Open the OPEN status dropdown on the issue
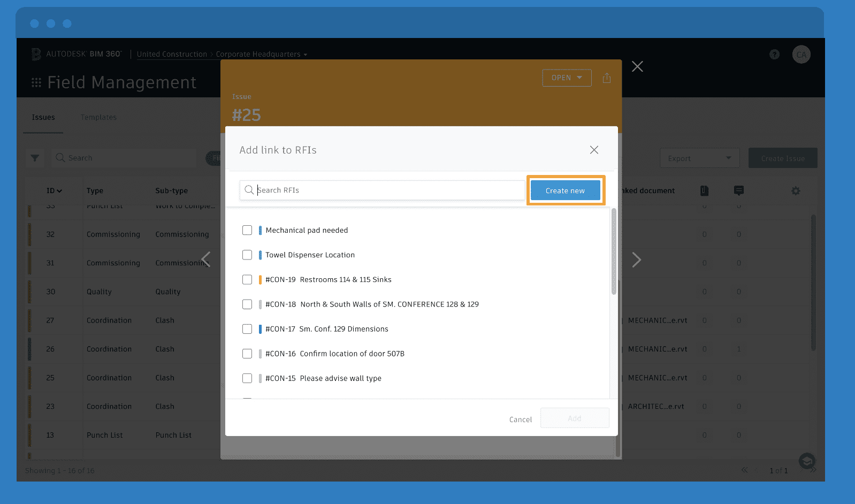This screenshot has width=855, height=504. tap(567, 78)
